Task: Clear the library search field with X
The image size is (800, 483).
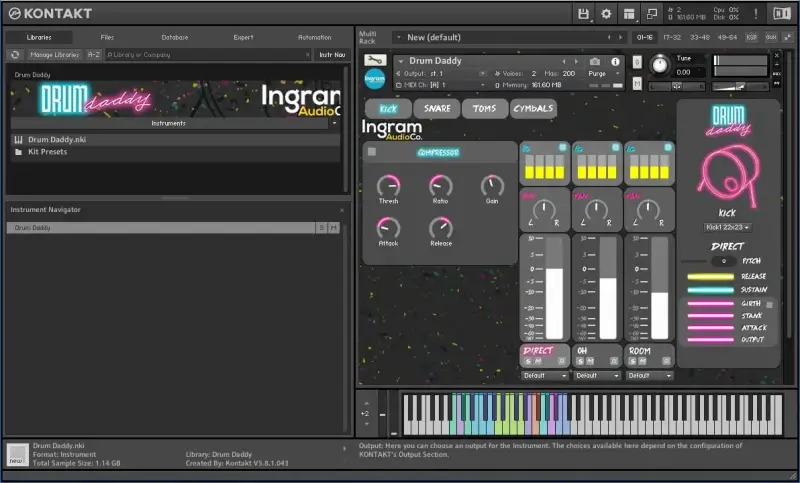Action: 308,55
